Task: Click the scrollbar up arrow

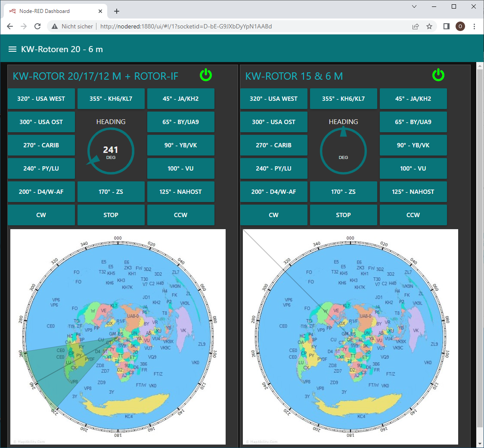Action: pyautogui.click(x=480, y=66)
